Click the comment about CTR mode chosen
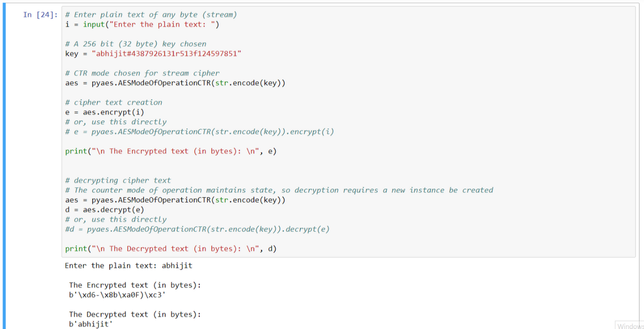This screenshot has width=644, height=329. (x=142, y=74)
